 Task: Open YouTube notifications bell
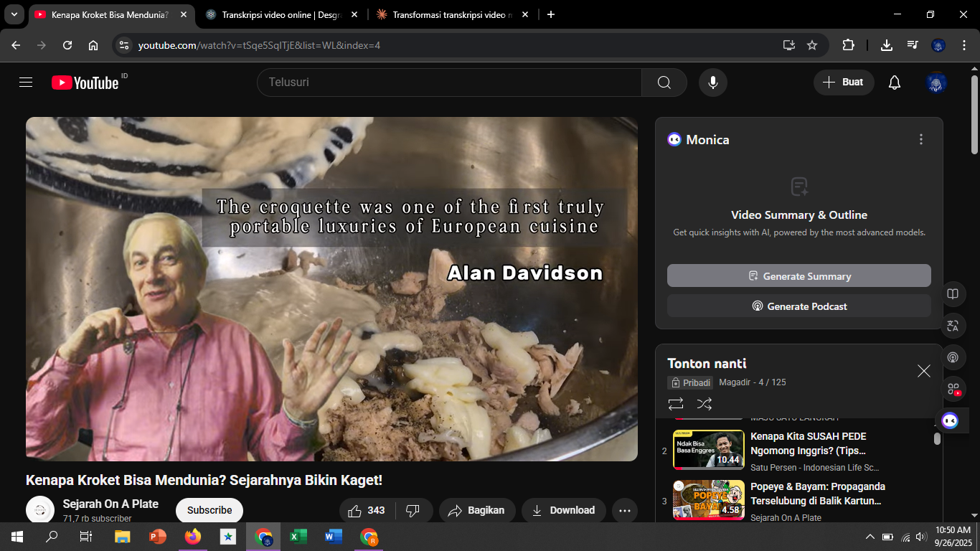pyautogui.click(x=895, y=83)
